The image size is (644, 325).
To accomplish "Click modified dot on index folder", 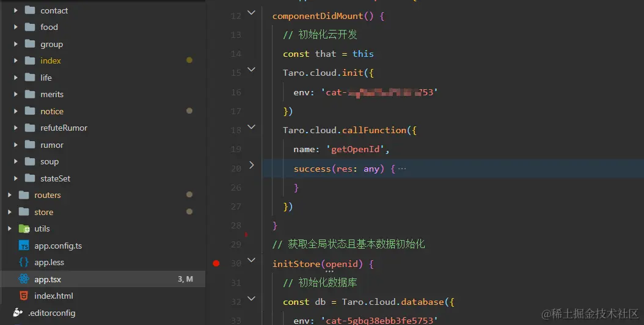I will [x=189, y=60].
